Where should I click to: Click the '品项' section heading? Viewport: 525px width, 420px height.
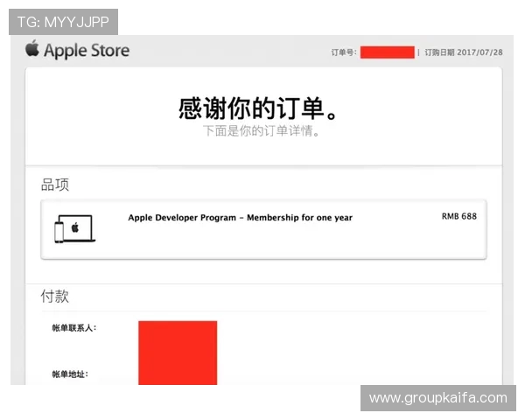pos(55,185)
